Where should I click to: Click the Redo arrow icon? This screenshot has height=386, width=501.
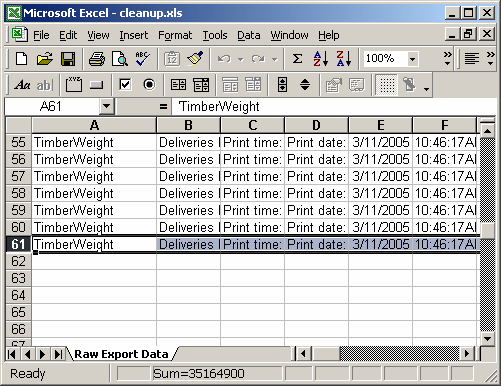coord(258,59)
